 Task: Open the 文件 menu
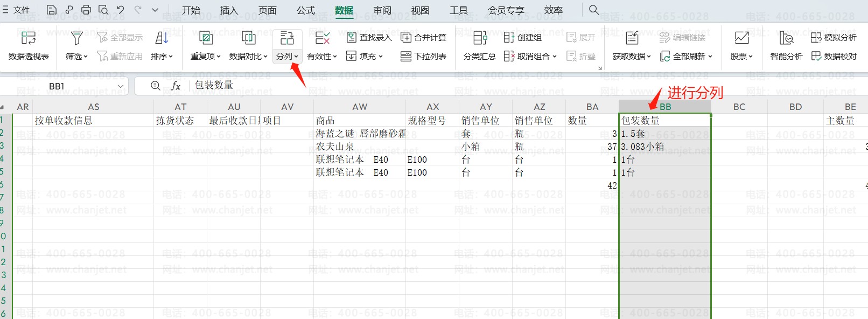pos(16,10)
